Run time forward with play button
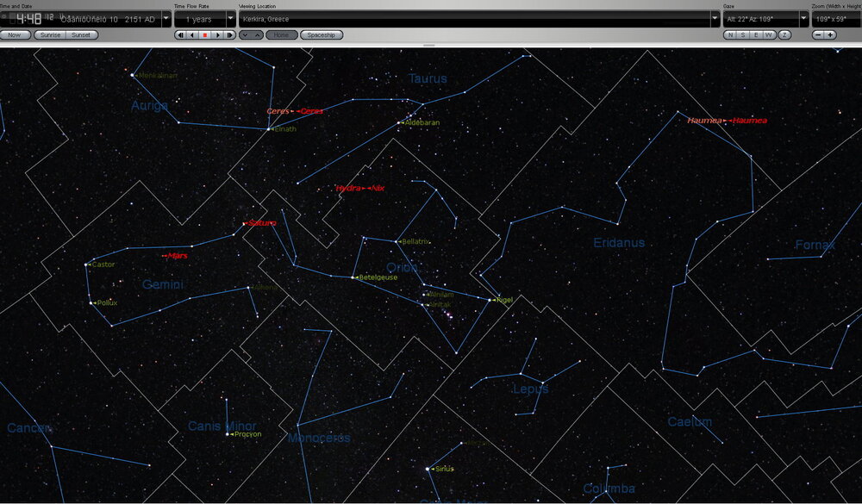This screenshot has width=862, height=504. [217, 35]
